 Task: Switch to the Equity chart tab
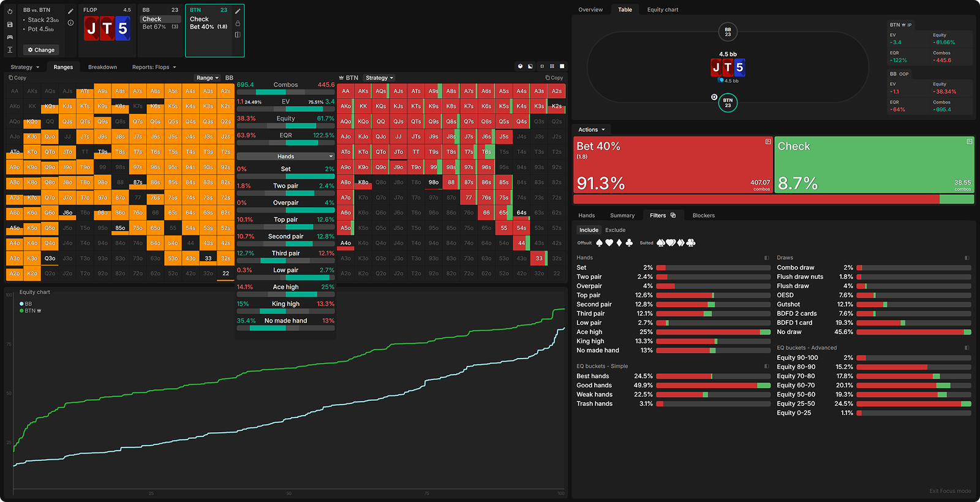(662, 10)
